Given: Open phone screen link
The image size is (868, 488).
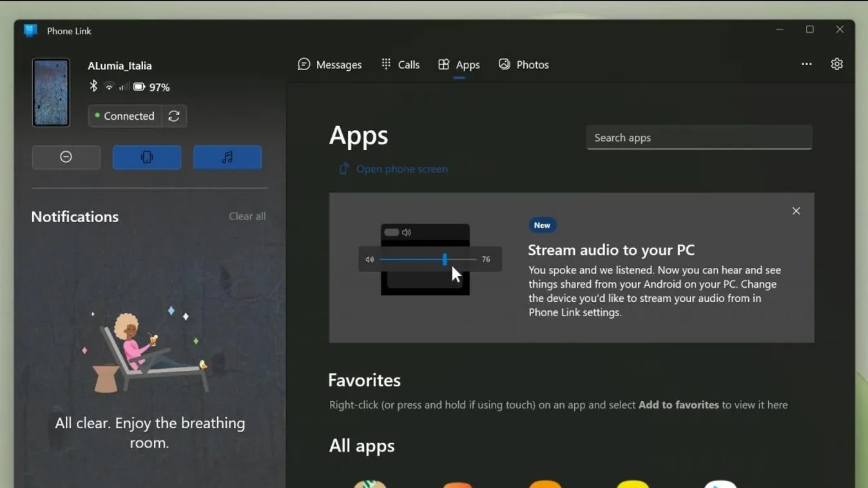Looking at the screenshot, I should click(393, 169).
